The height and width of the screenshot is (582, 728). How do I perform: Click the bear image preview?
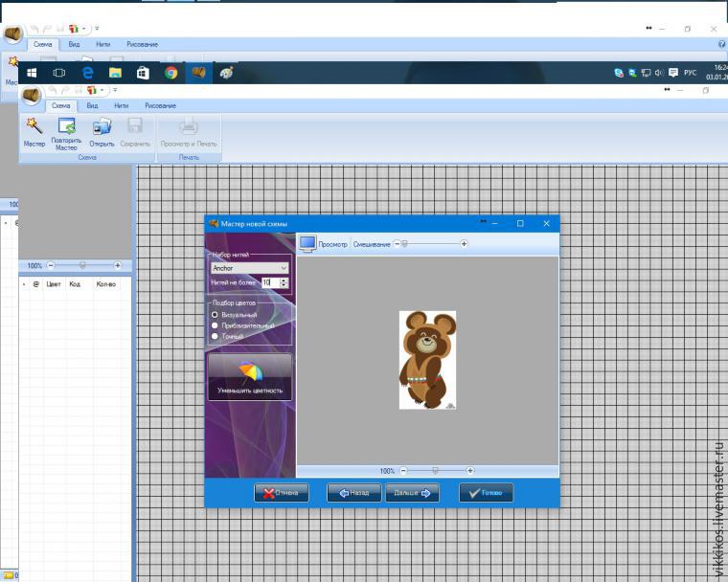click(x=427, y=360)
